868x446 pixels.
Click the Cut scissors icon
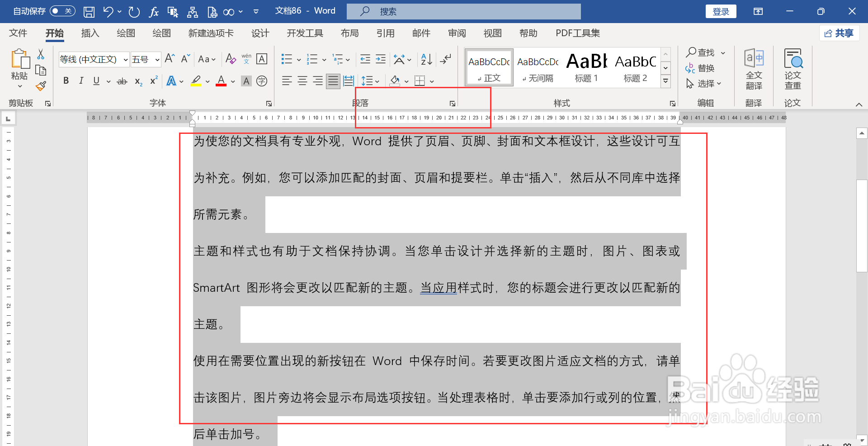[41, 54]
